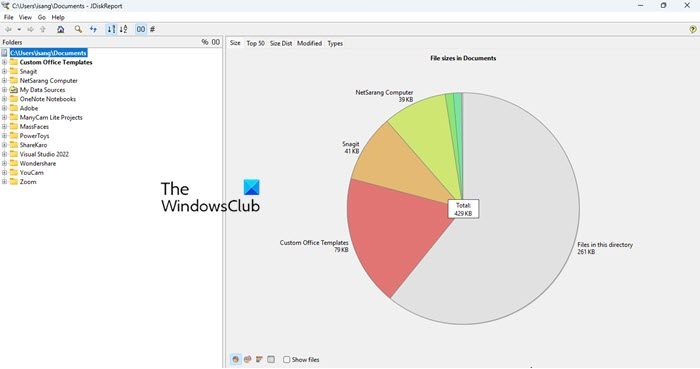Open the Types tab
The width and height of the screenshot is (700, 369).
(x=335, y=43)
